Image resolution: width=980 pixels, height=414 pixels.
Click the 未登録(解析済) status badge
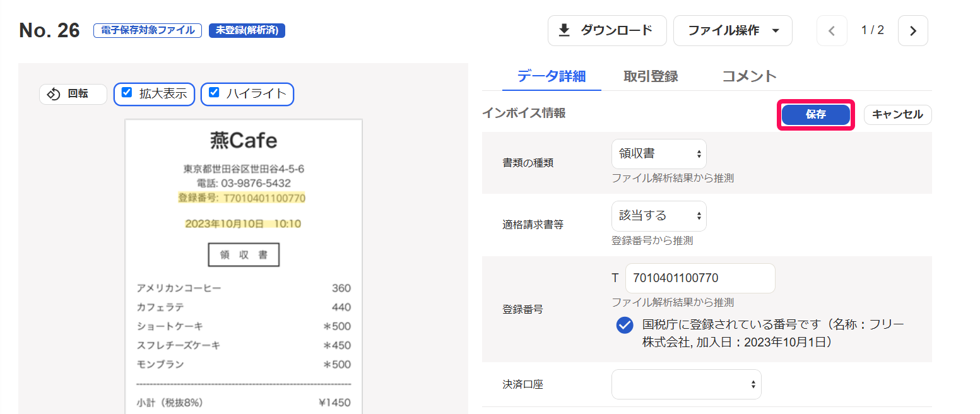coord(247,30)
